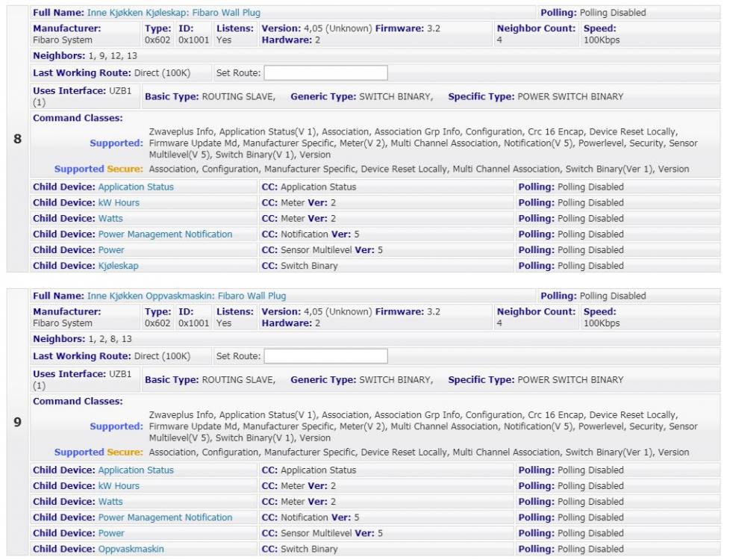730x560 pixels.
Task: Click Set Route field for node 8
Action: [326, 73]
